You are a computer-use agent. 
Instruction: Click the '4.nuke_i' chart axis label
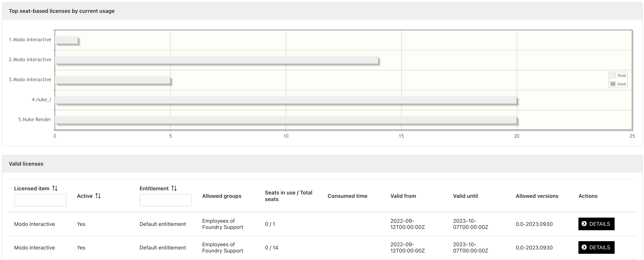pos(41,99)
